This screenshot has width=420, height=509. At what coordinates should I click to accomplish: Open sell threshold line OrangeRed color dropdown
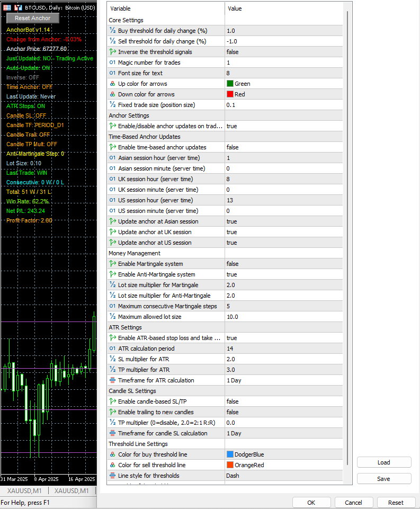pos(284,465)
